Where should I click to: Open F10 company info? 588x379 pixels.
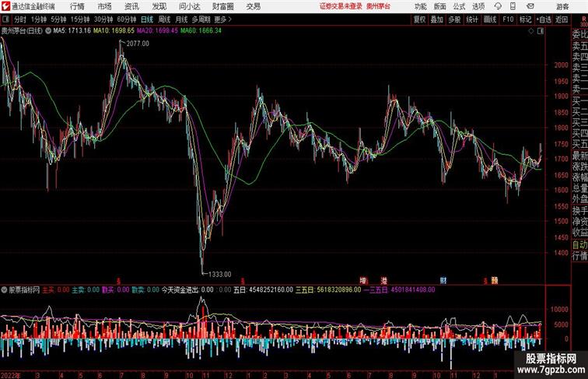(508, 19)
